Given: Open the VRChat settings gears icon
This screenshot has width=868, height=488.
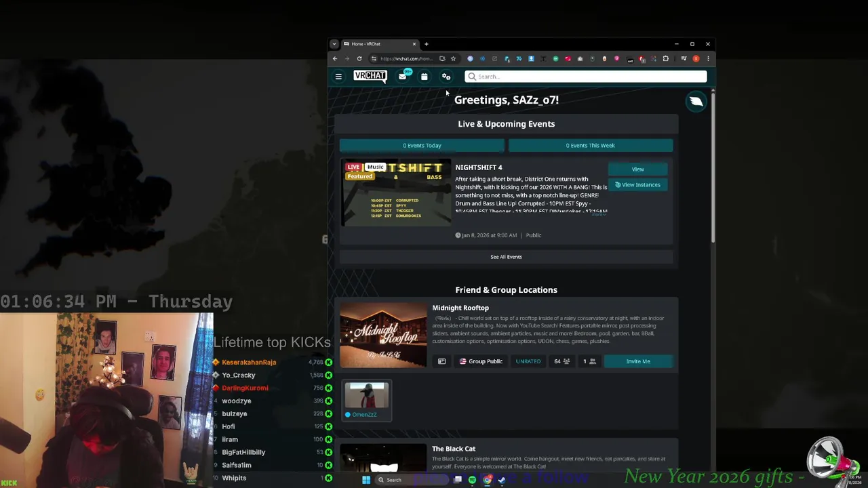Looking at the screenshot, I should coord(446,77).
